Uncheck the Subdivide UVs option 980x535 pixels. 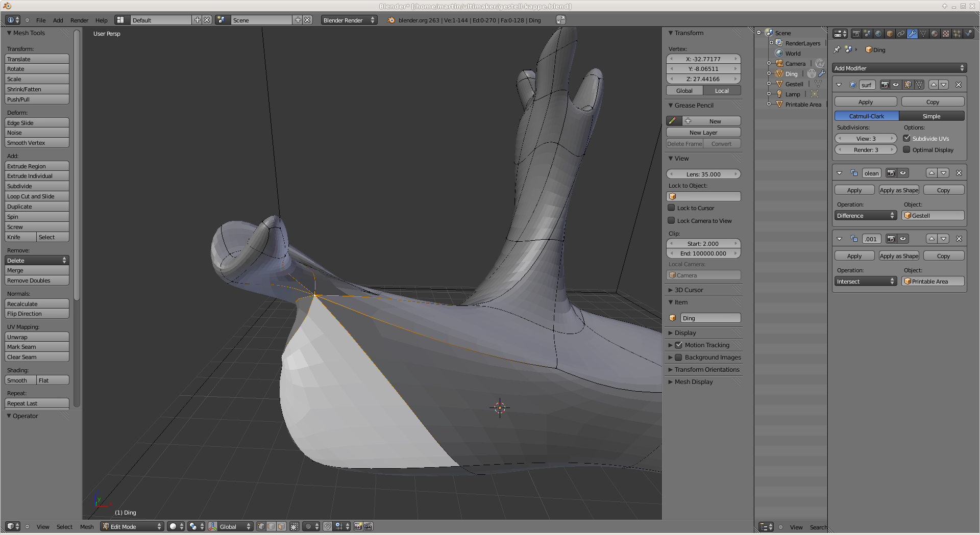(x=906, y=138)
